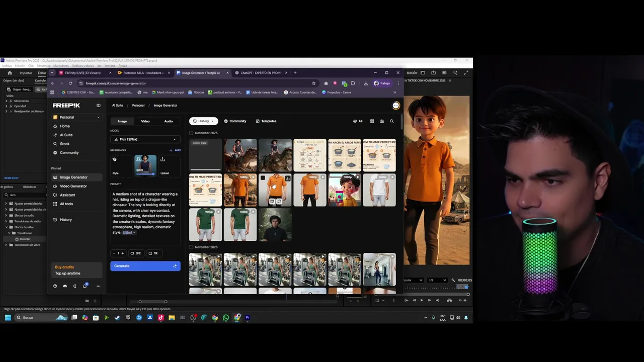
Task: Open the Freepik user profile avatar
Action: [396, 105]
